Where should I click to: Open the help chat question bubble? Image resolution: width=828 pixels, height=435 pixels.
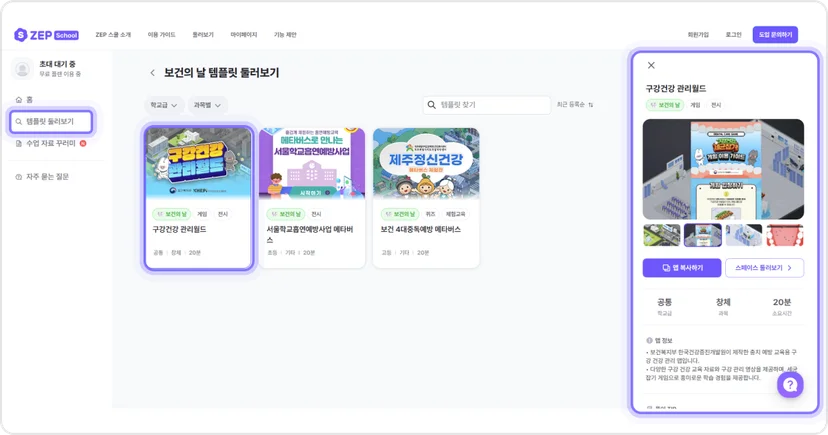pos(790,384)
